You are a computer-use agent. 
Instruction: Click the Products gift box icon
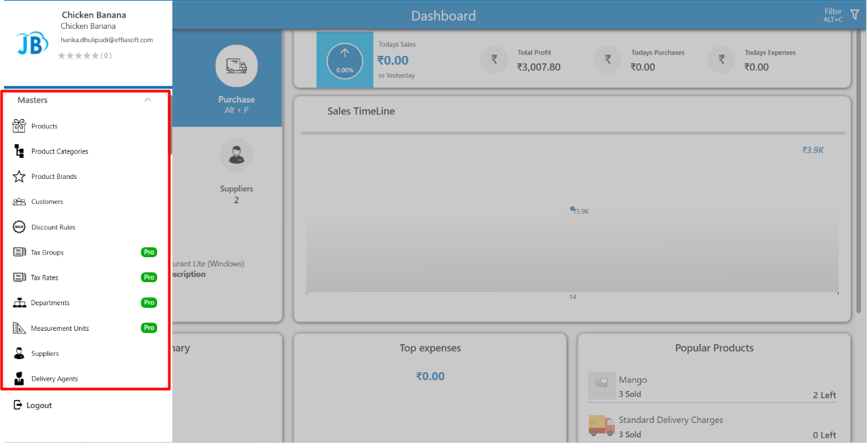[x=19, y=126]
